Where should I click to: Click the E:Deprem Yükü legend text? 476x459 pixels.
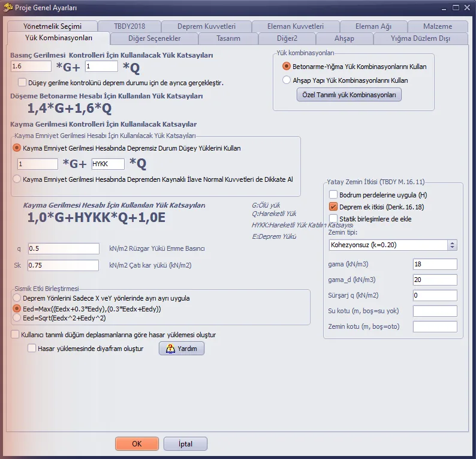(x=274, y=236)
